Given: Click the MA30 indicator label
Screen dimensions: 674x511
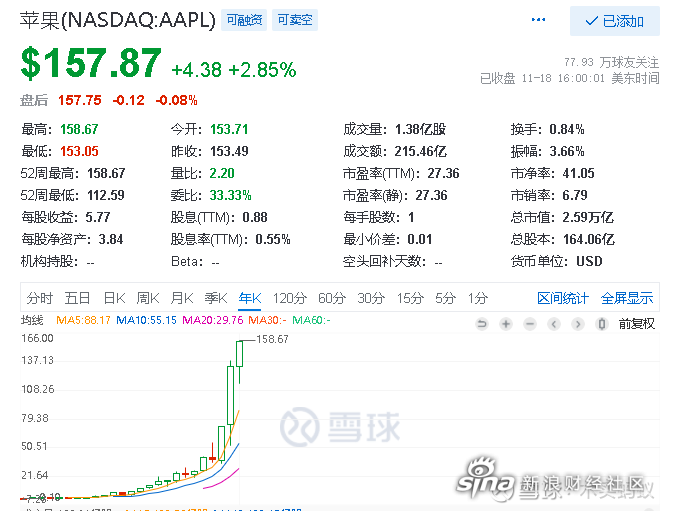Looking at the screenshot, I should point(267,320).
